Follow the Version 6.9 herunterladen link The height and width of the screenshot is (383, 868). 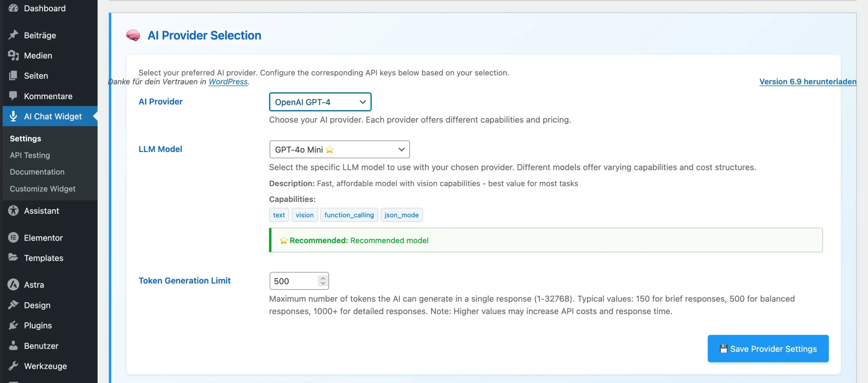808,81
